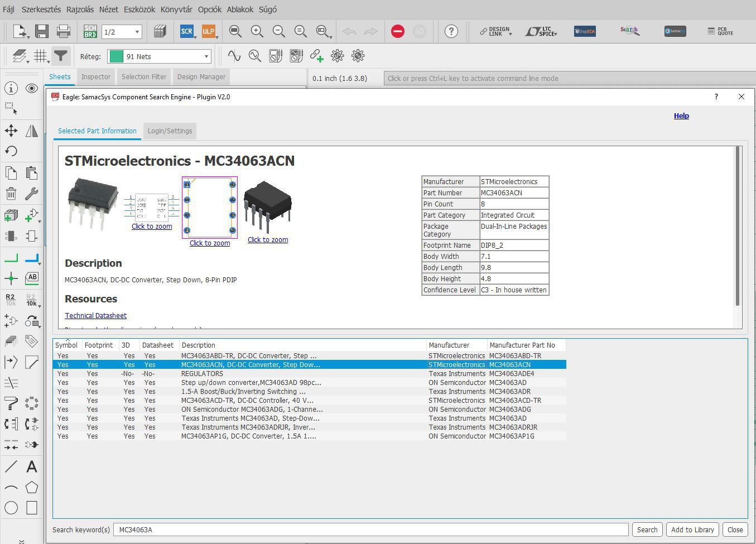Click the footprint preview thumbnail
The image size is (756, 544).
pos(210,208)
